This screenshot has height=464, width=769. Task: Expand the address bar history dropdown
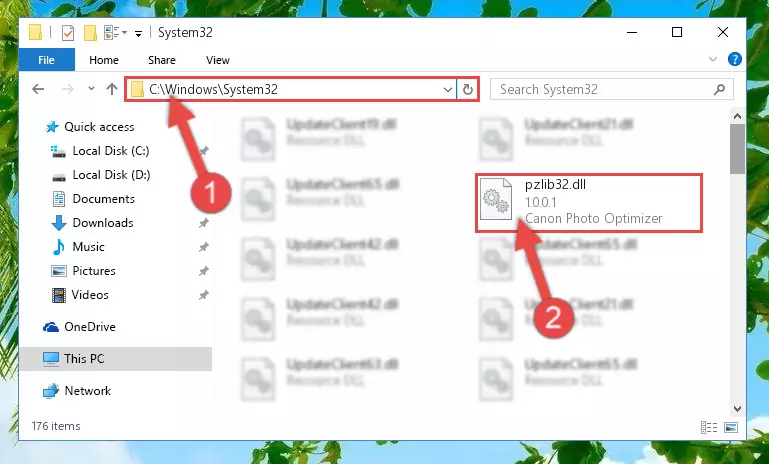(447, 89)
